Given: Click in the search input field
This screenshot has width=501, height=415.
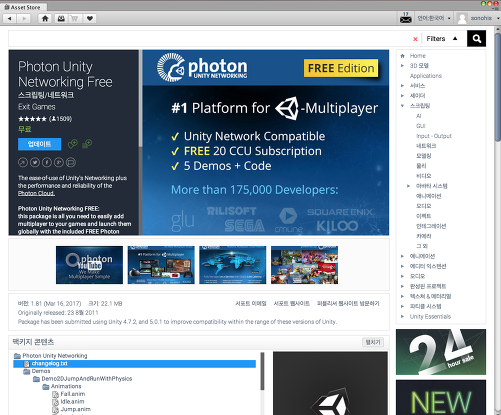Looking at the screenshot, I should pyautogui.click(x=210, y=39).
